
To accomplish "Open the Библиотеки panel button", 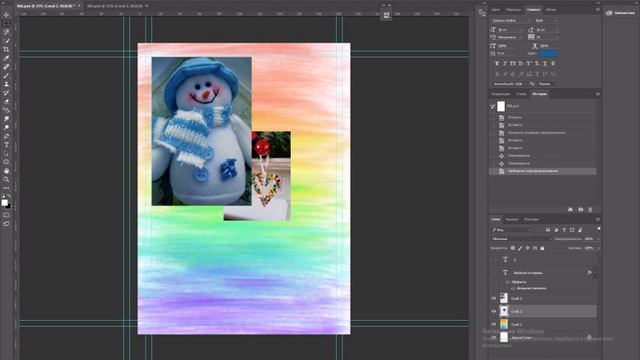I will [620, 13].
